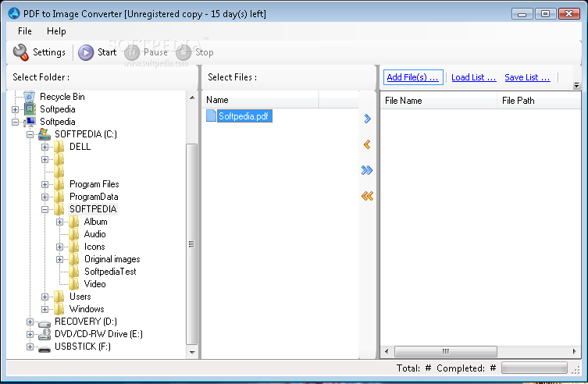The image size is (588, 384).
Task: Click the RECOVERY (D:) drive icon
Action: click(45, 322)
